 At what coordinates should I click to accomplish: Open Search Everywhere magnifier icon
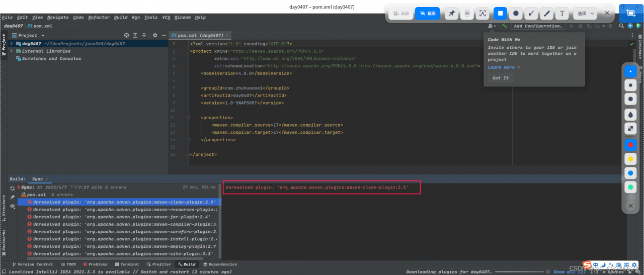pos(622,26)
